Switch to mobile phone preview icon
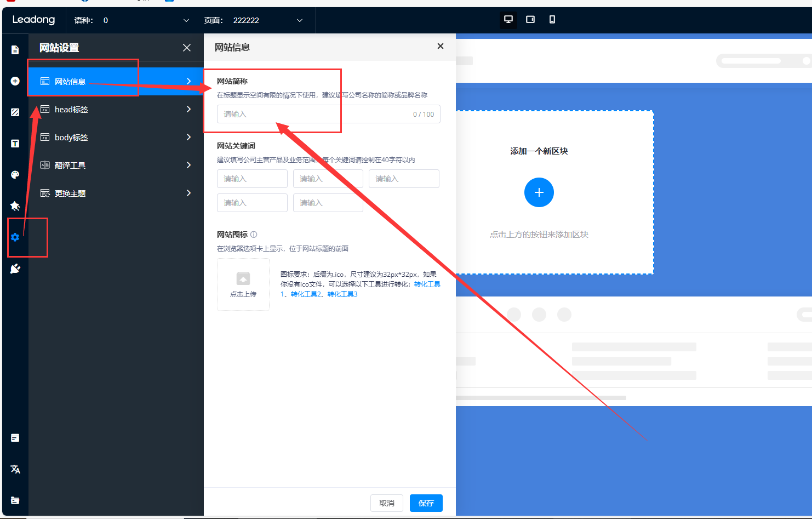812x519 pixels. coord(552,20)
